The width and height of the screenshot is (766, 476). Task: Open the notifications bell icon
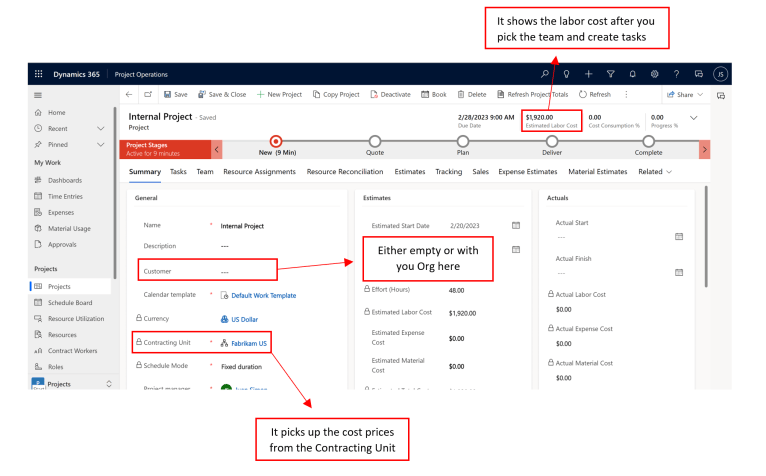pos(633,74)
